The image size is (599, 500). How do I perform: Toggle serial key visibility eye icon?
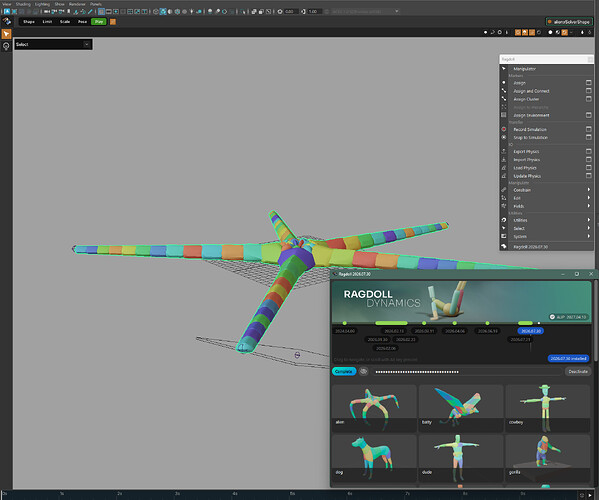[x=363, y=371]
